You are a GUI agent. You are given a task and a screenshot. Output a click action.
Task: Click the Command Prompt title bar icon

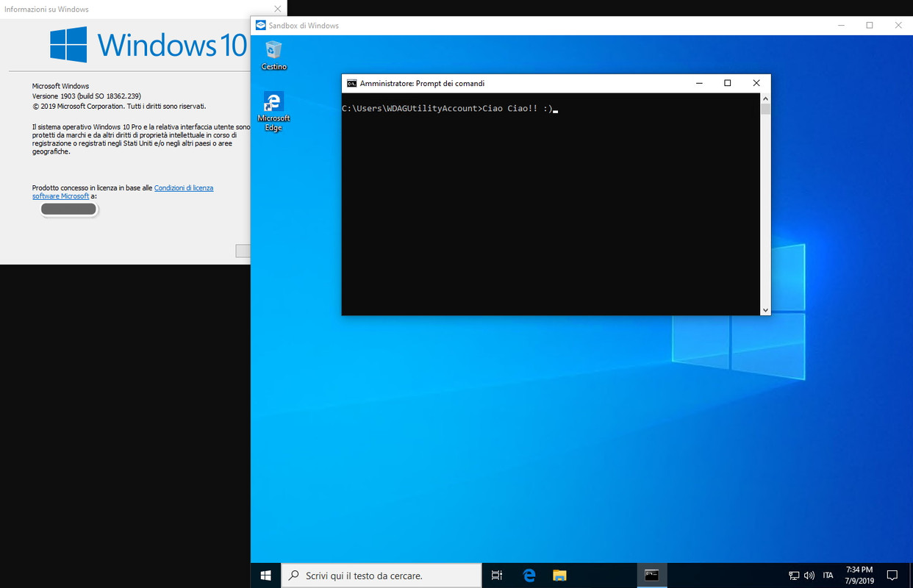point(351,84)
